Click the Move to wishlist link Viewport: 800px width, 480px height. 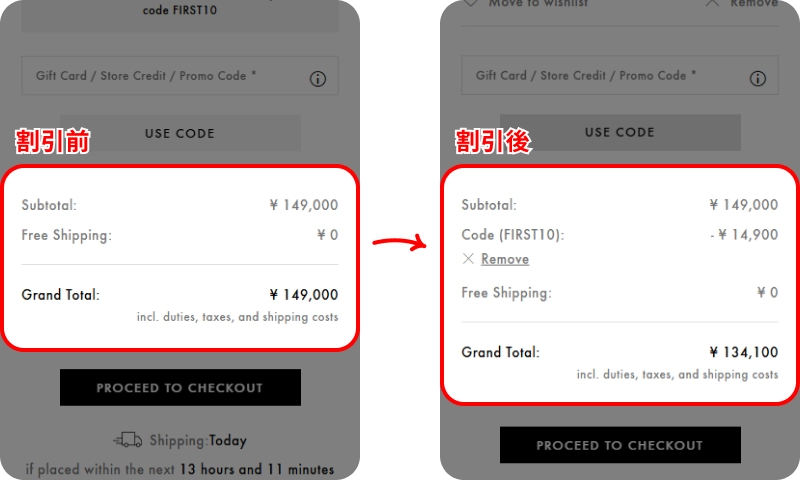[538, 3]
